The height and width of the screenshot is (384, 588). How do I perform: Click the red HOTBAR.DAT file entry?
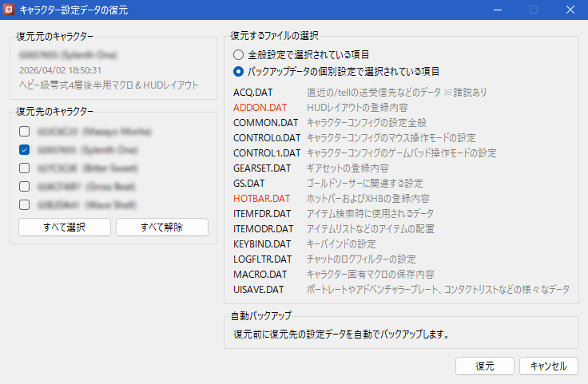pos(261,198)
